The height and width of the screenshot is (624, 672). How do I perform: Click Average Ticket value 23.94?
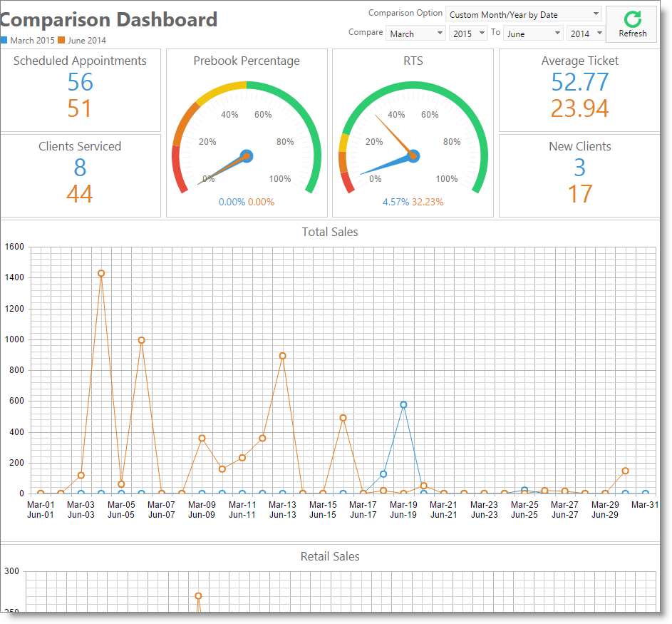coord(580,108)
